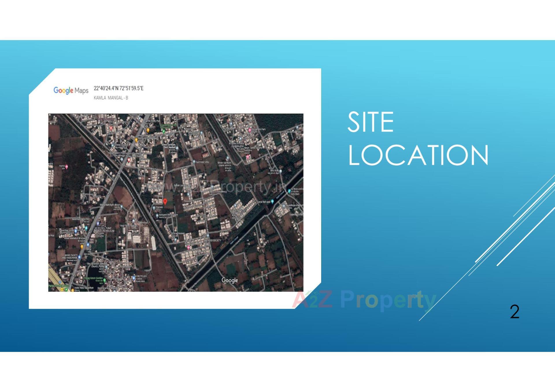Click the Bhagyoday Restaurant orange pin
Screen dimensions: 555x392
click(x=136, y=140)
